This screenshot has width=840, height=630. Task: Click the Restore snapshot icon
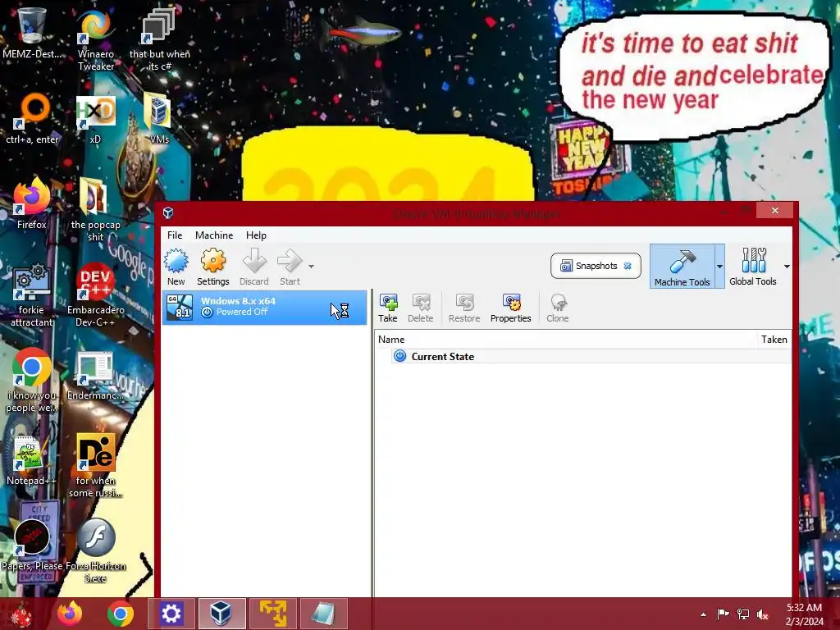[464, 308]
